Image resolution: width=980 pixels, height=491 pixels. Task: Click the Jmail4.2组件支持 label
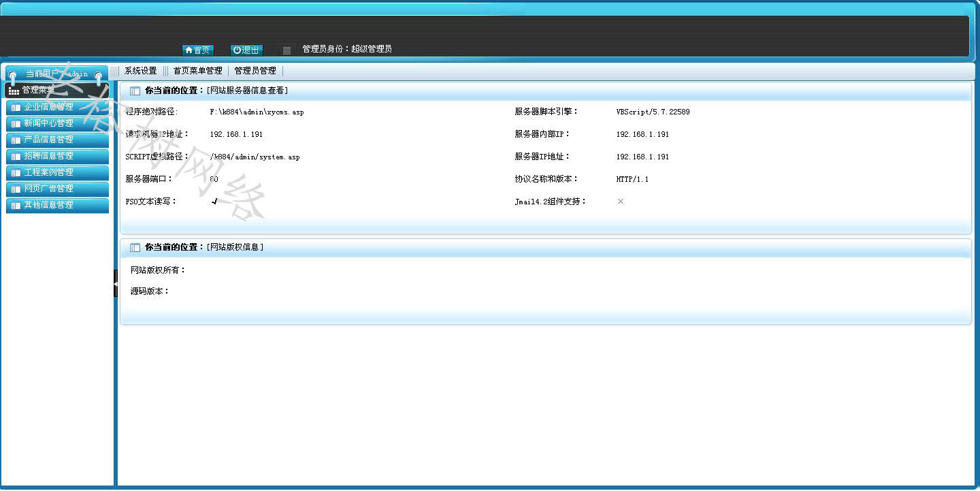coord(550,202)
